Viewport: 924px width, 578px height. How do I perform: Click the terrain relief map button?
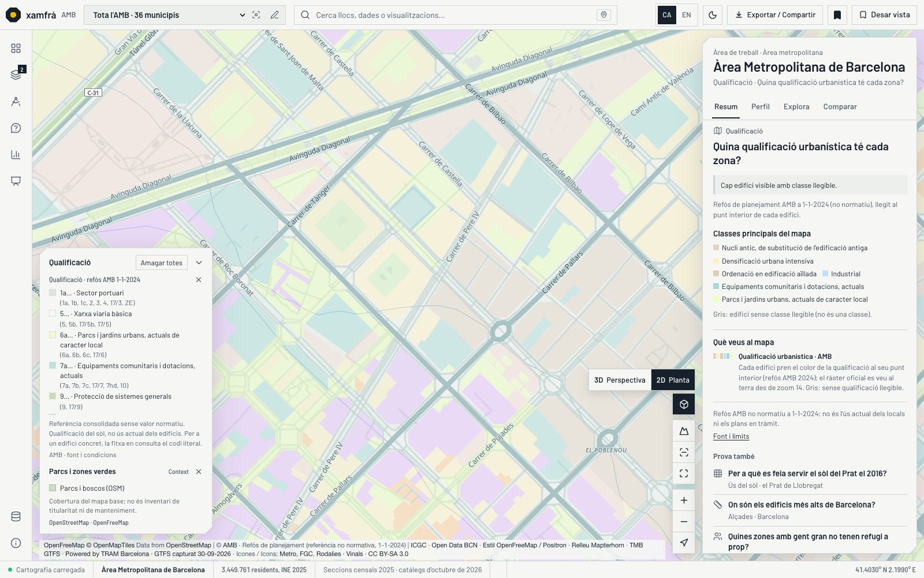tap(684, 431)
